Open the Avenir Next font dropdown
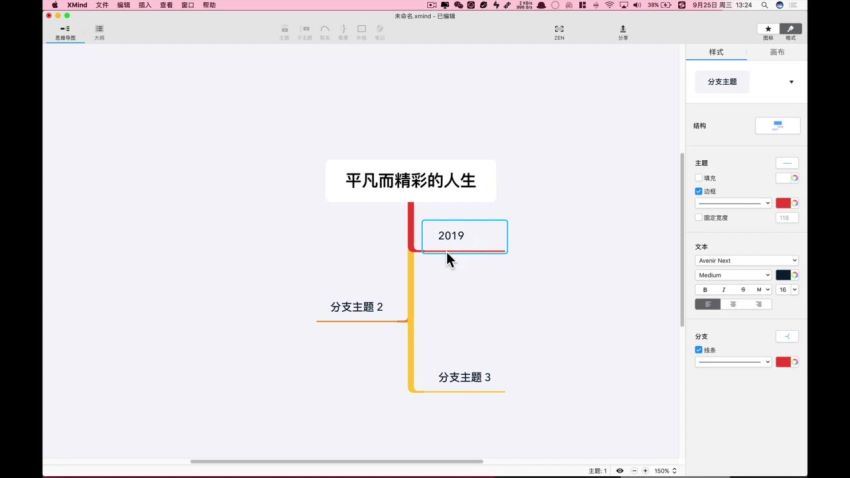 [746, 261]
